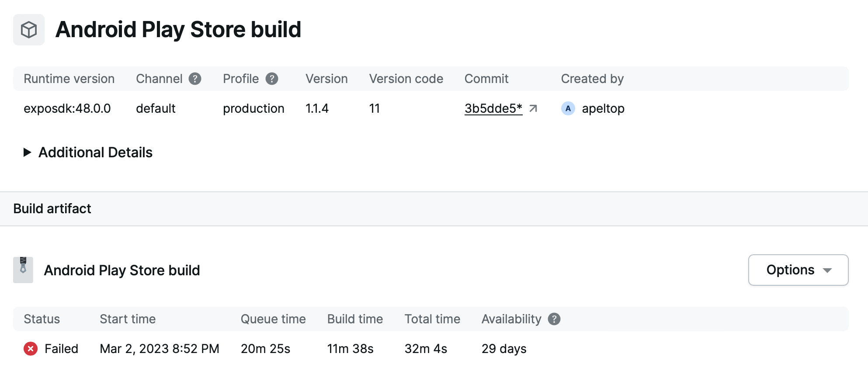Click the Build artifact section header
This screenshot has height=374, width=868.
click(52, 208)
